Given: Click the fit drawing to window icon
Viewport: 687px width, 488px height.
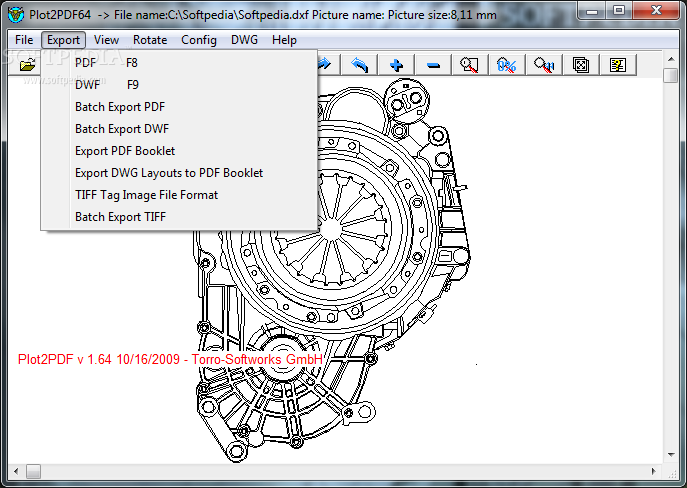Looking at the screenshot, I should [581, 65].
